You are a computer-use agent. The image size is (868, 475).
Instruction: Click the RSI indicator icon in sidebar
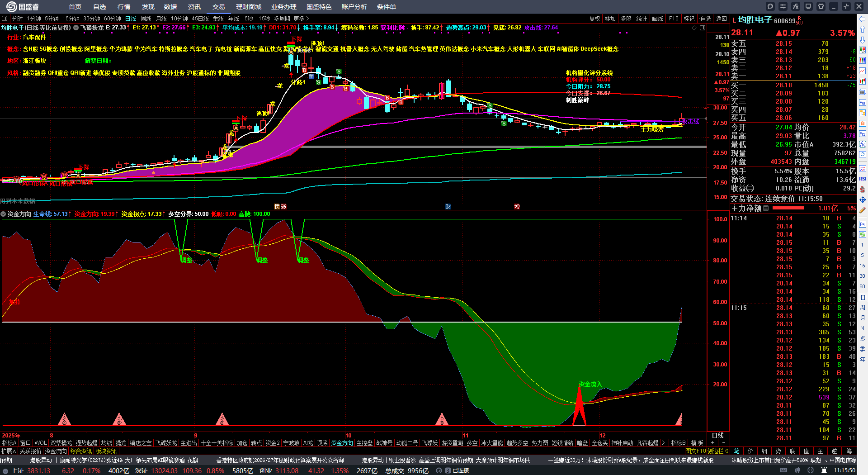pyautogui.click(x=863, y=179)
